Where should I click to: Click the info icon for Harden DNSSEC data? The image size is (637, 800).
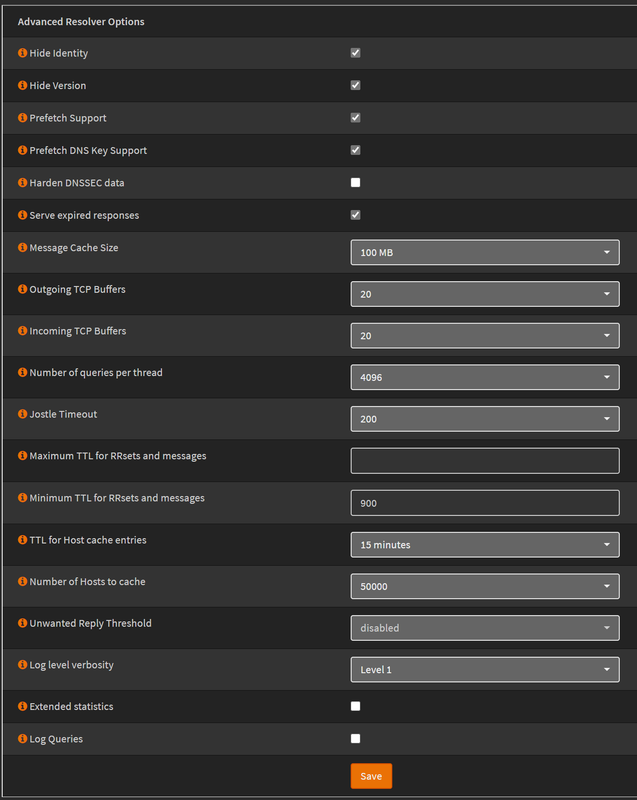22,182
